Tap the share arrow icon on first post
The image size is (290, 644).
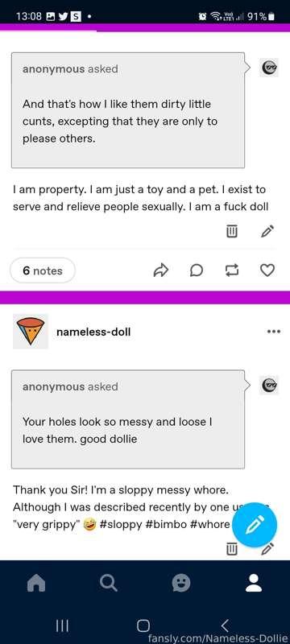(161, 270)
